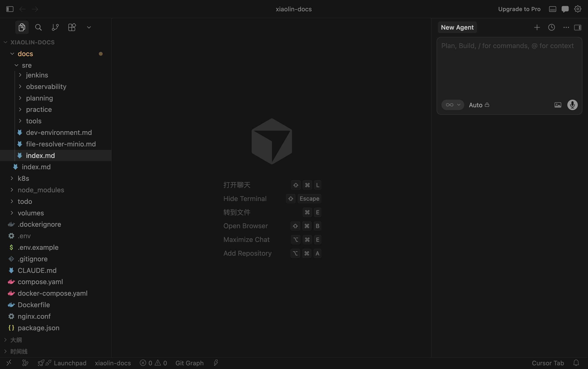The image size is (588, 369).
Task: Open remote window icon in status bar
Action: pos(9,363)
